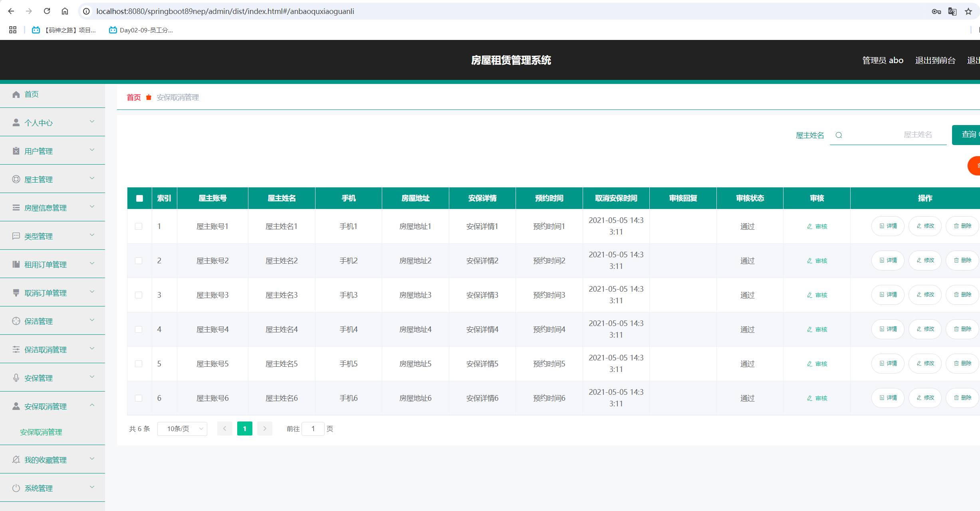
Task: Check the checkbox for row 1
Action: click(x=139, y=226)
